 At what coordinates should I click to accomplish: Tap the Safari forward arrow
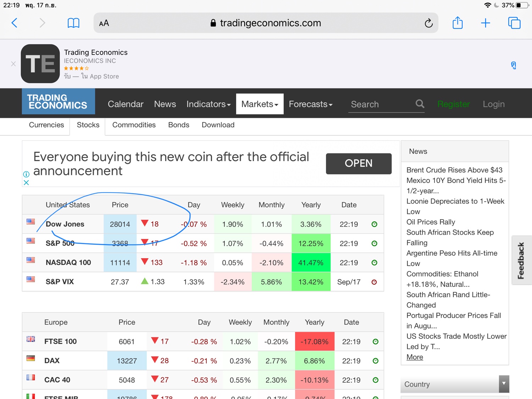[42, 23]
